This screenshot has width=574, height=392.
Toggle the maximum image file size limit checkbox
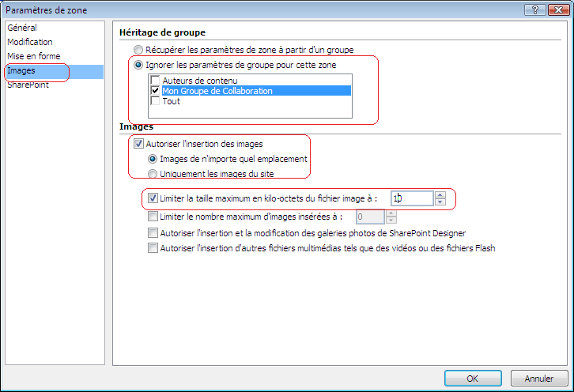[x=153, y=198]
